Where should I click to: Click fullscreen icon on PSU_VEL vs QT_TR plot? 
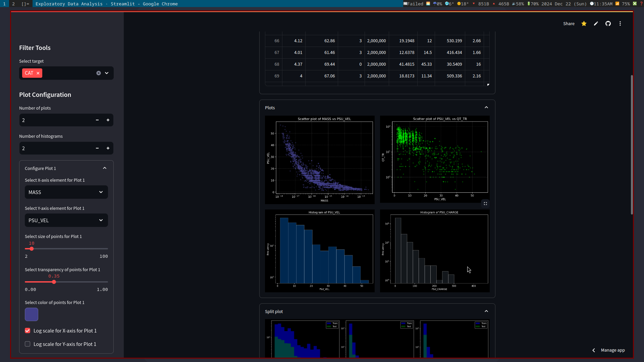click(x=485, y=203)
